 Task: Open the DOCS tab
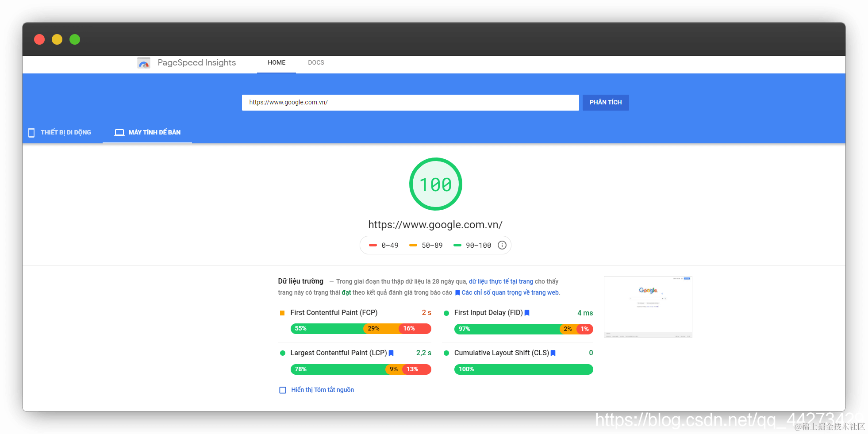(x=316, y=63)
